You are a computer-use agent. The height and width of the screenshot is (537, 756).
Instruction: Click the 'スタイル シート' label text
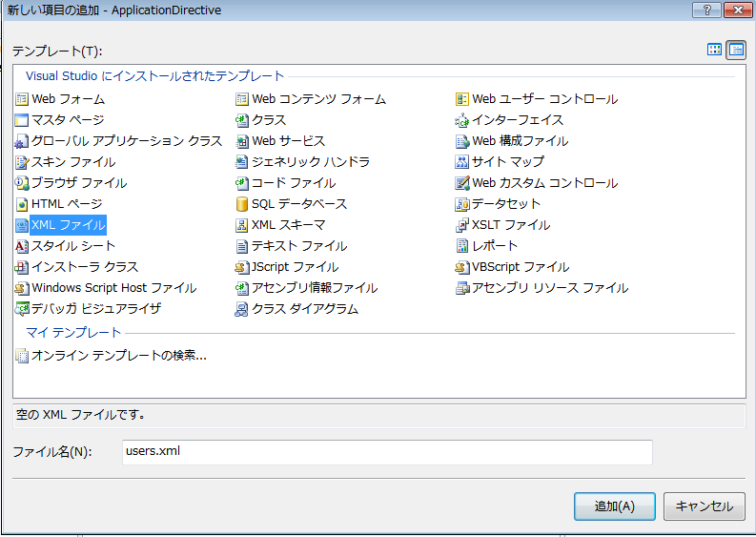click(73, 246)
